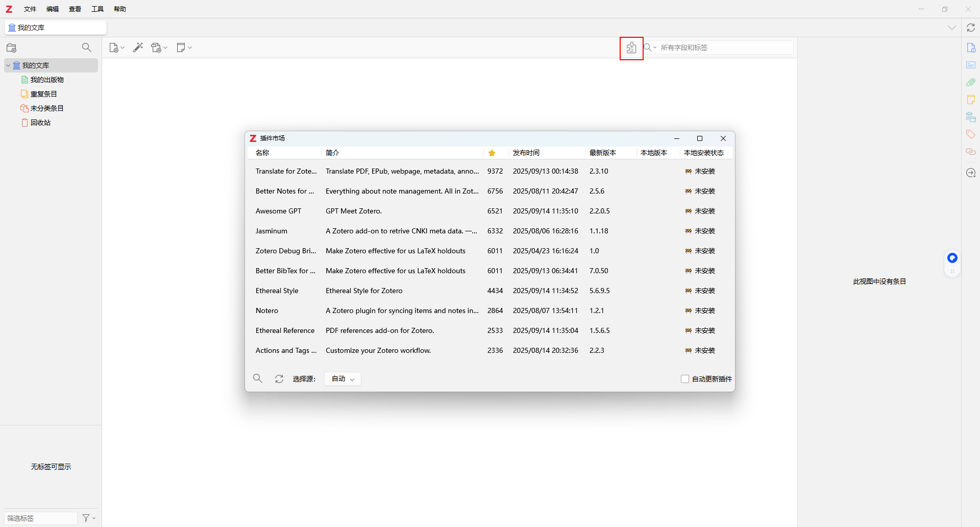980x527 pixels.
Task: Open the 编辑 menu
Action: tap(53, 9)
